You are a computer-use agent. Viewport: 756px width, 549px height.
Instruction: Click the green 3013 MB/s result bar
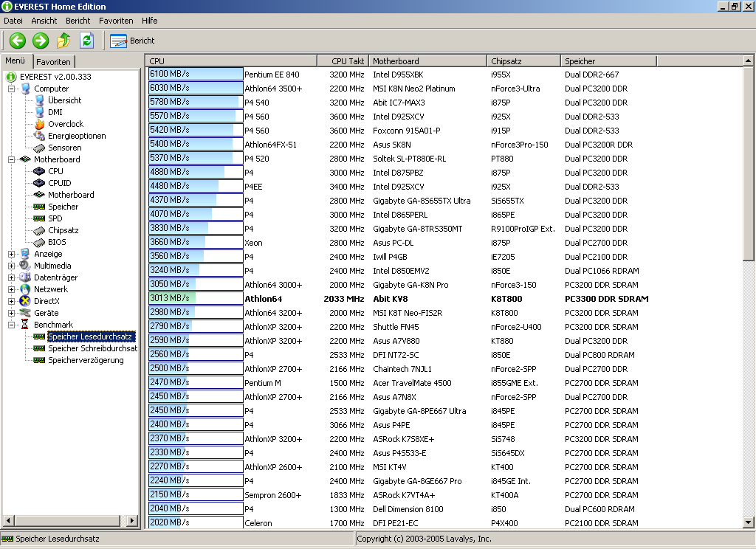pos(196,298)
